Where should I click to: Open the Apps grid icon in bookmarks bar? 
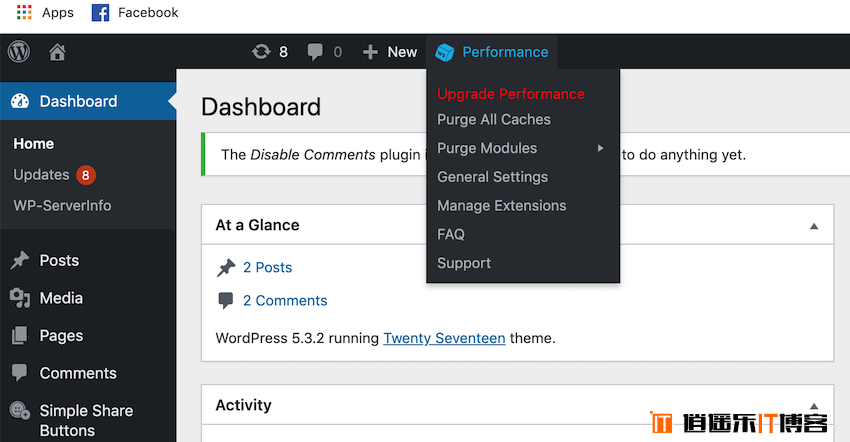click(x=24, y=12)
